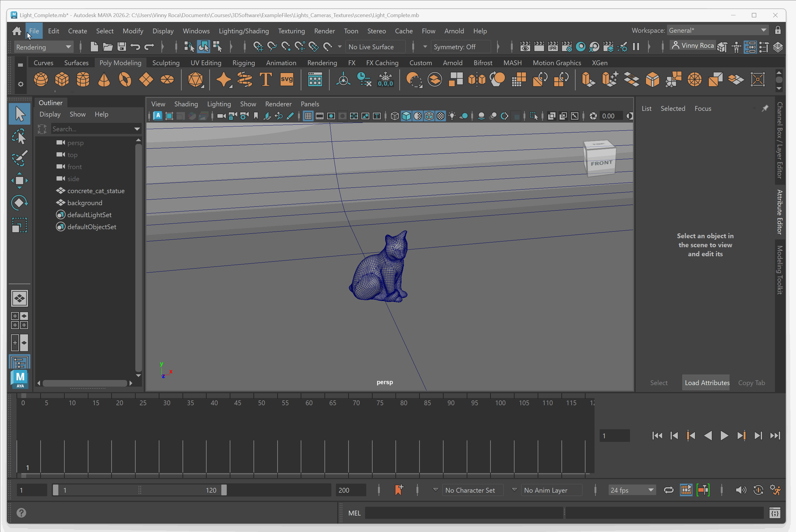Viewport: 796px width, 532px height.
Task: Create polygon Type text from shelf
Action: [x=266, y=80]
